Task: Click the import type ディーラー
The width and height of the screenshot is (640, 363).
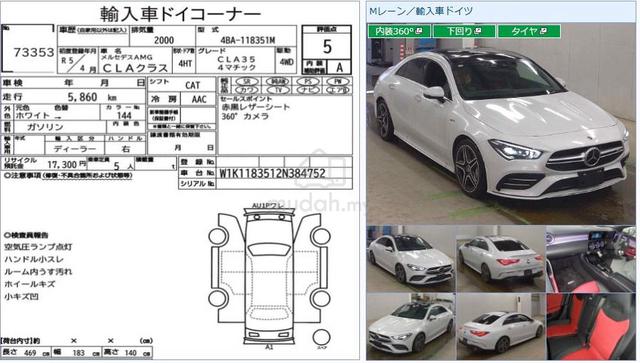Action: tap(74, 149)
